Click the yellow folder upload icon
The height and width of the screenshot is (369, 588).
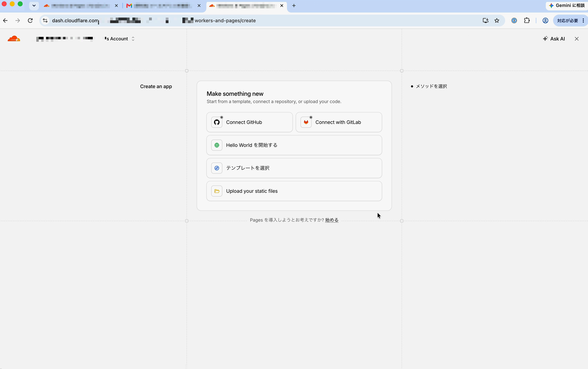click(x=217, y=191)
